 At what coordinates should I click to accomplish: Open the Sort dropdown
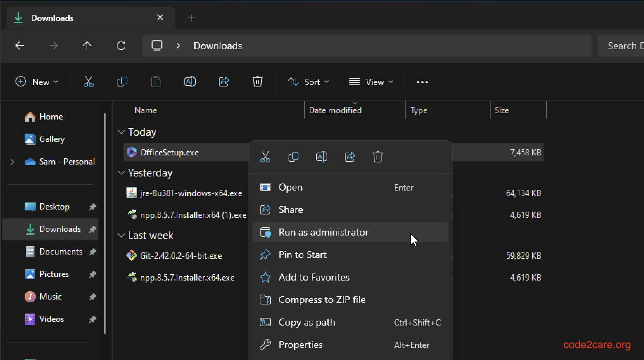coord(308,82)
